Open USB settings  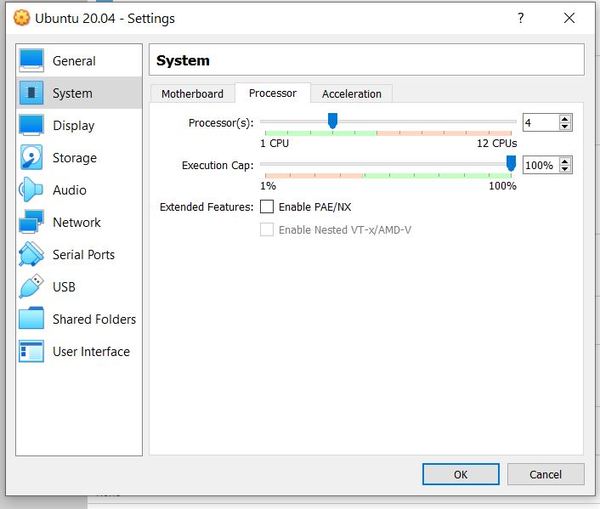point(79,287)
